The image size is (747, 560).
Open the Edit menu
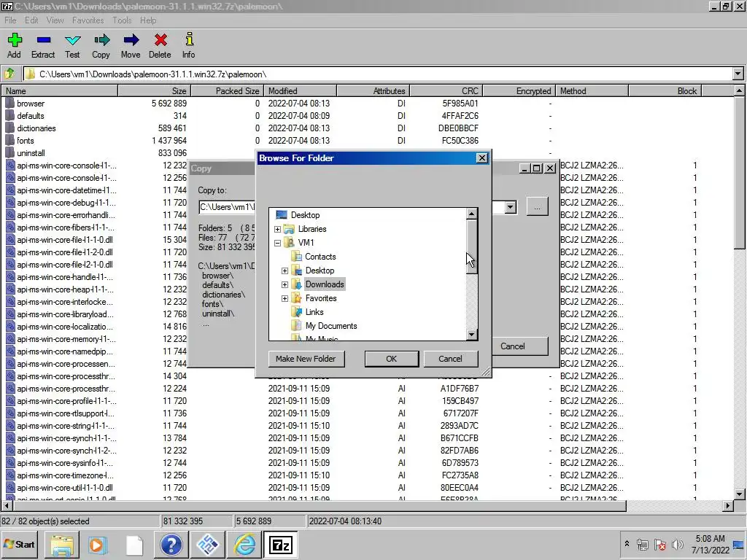(31, 20)
